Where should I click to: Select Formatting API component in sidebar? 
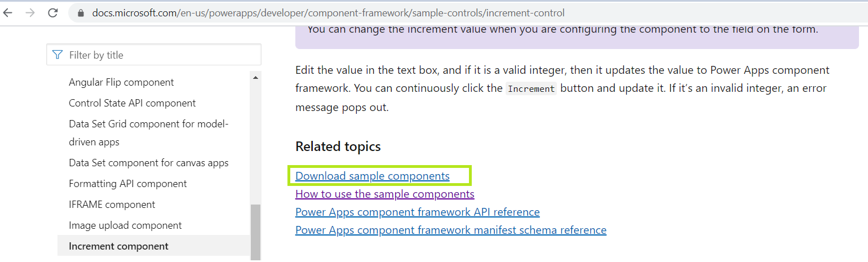tap(127, 184)
